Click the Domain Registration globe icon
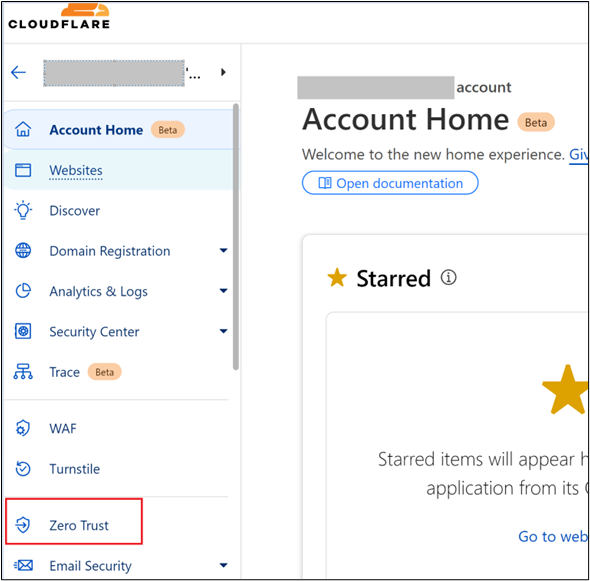The height and width of the screenshot is (581, 590). coord(23,251)
